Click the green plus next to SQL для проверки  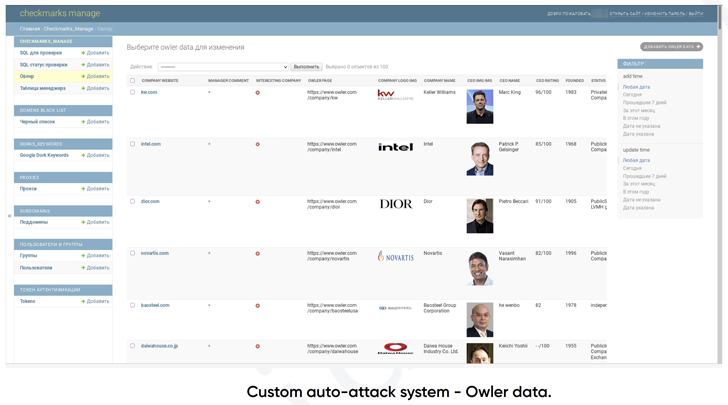(x=83, y=53)
